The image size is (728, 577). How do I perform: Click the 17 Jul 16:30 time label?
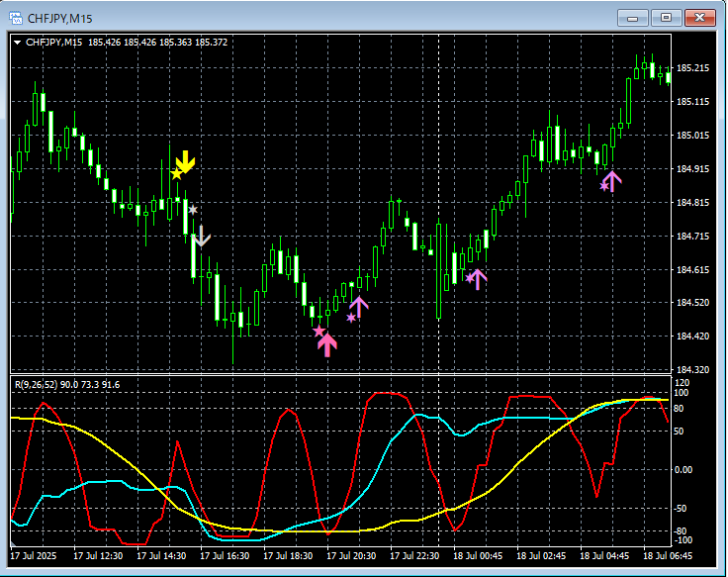(225, 555)
